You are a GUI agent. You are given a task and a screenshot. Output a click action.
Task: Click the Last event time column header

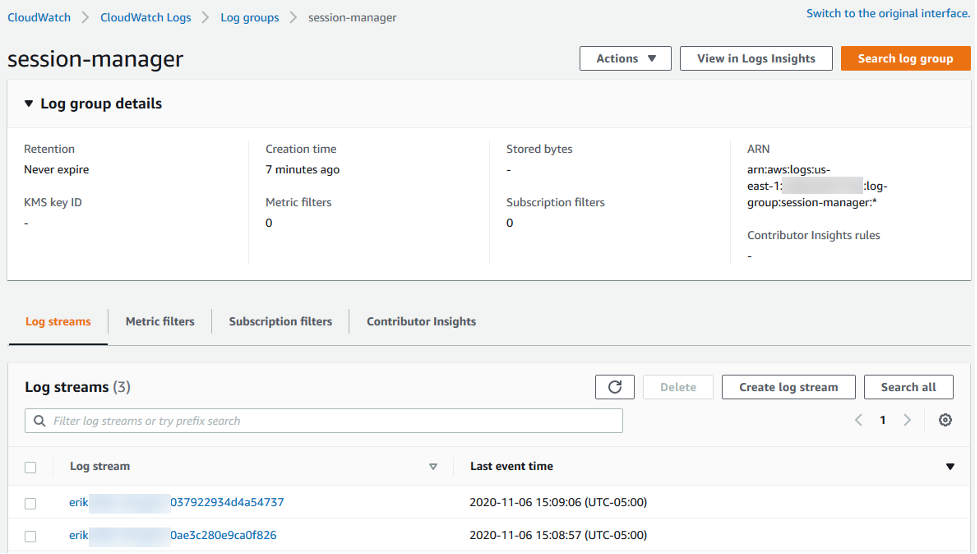coord(512,466)
